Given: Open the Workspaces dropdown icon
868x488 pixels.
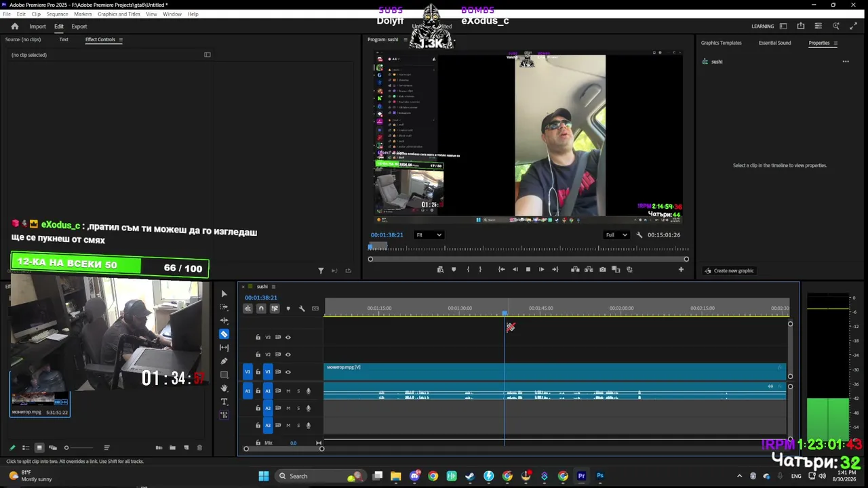Looking at the screenshot, I should click(783, 26).
